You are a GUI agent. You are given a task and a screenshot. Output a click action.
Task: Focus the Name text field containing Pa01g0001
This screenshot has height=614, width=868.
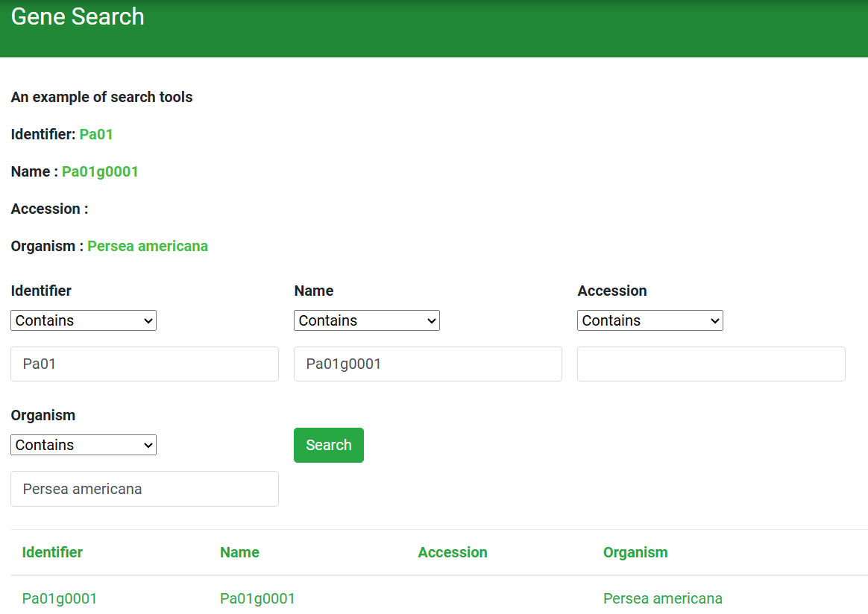(428, 364)
